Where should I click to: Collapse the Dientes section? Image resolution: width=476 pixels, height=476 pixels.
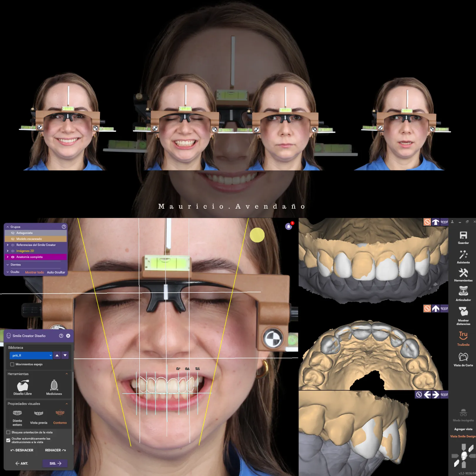pyautogui.click(x=8, y=265)
